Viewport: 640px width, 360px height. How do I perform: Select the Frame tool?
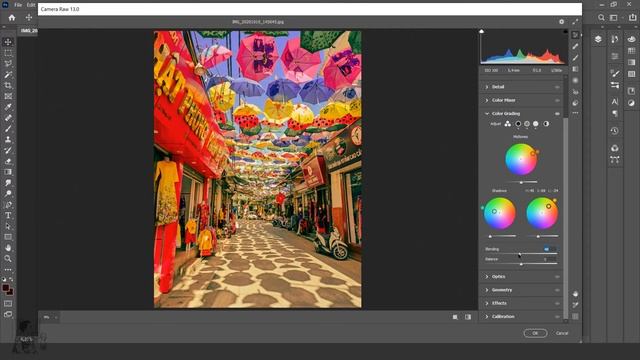click(x=8, y=96)
